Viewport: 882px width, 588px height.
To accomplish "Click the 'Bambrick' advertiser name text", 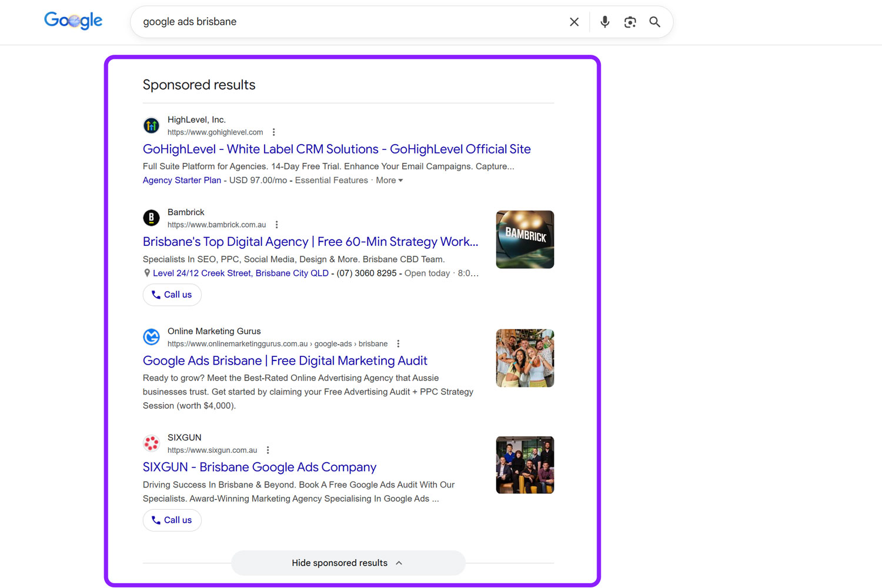I will (186, 212).
